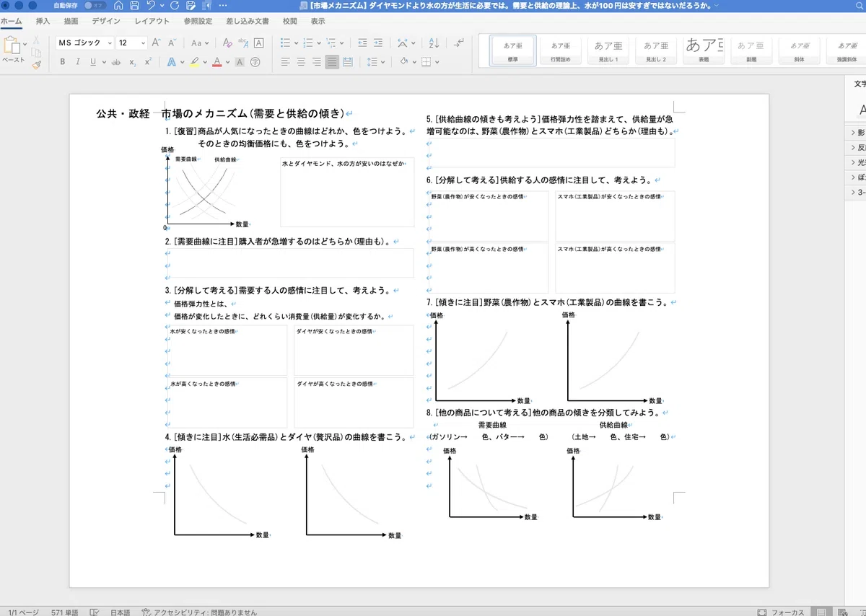Align text to the left
The height and width of the screenshot is (616, 866).
click(285, 62)
